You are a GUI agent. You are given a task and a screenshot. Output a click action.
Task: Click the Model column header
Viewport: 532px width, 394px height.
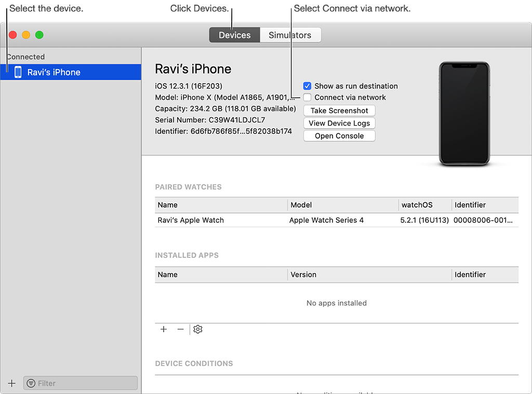coord(343,205)
